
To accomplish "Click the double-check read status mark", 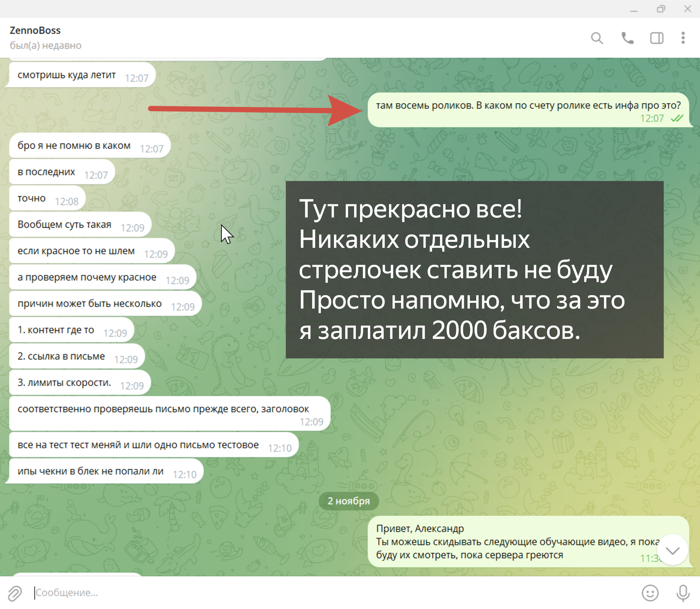I will click(x=677, y=119).
